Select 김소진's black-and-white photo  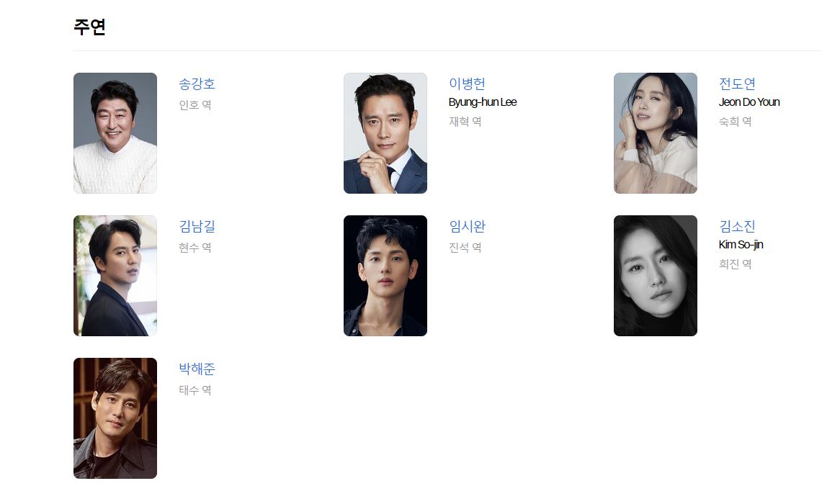[x=656, y=276]
